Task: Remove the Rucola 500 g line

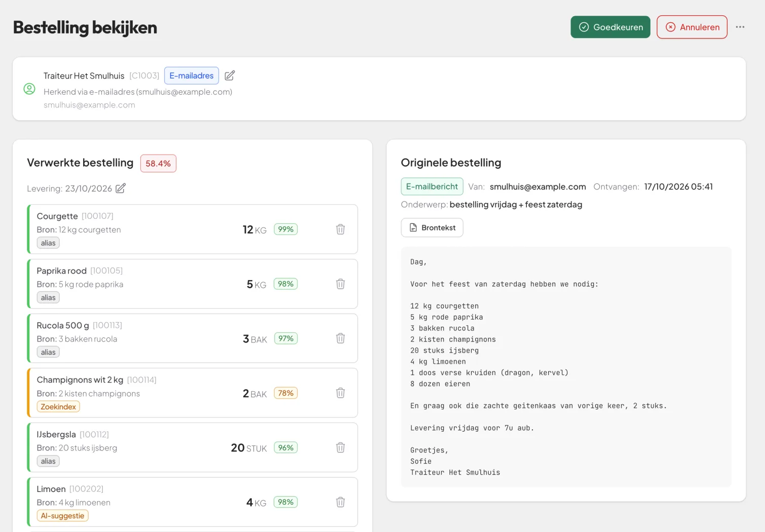Action: (x=340, y=338)
